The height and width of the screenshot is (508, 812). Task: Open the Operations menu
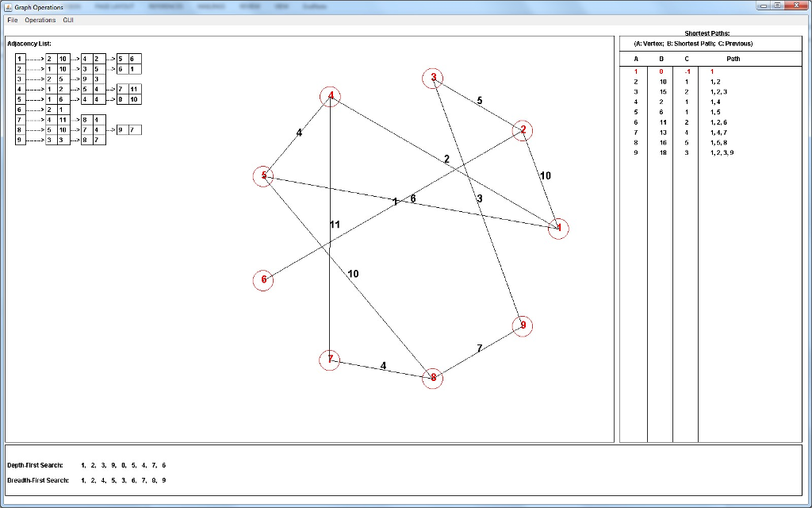point(40,20)
